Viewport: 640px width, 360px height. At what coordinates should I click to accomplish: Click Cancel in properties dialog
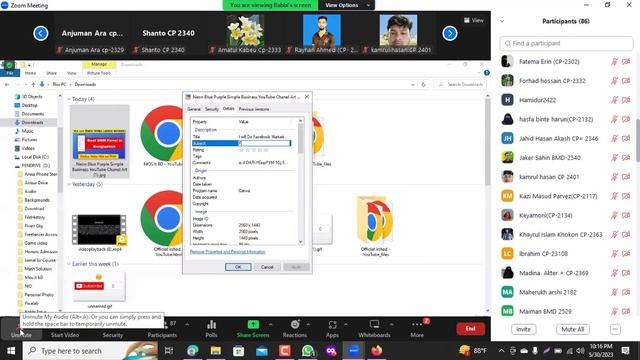click(x=267, y=267)
